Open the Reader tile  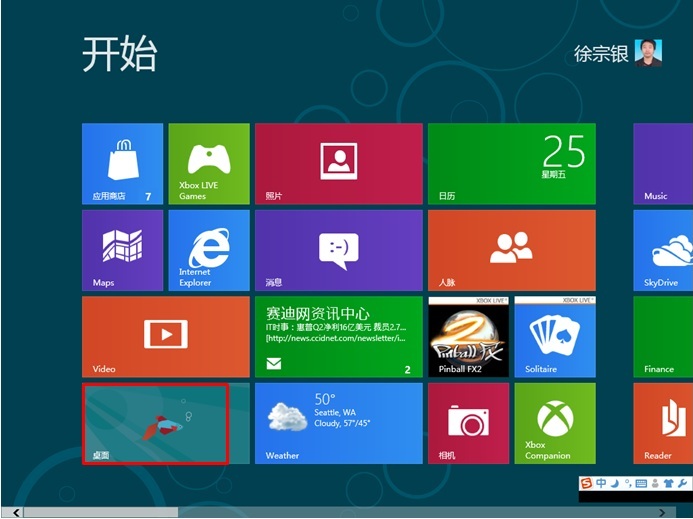[x=663, y=424]
